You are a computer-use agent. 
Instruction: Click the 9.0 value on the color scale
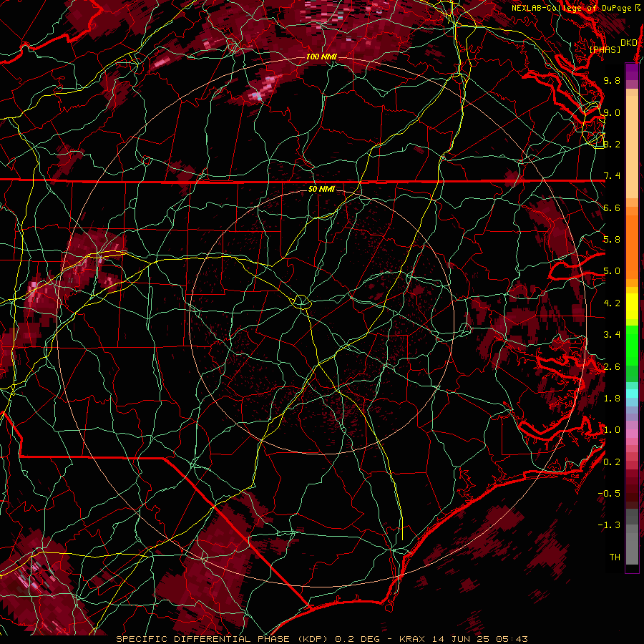pos(612,112)
